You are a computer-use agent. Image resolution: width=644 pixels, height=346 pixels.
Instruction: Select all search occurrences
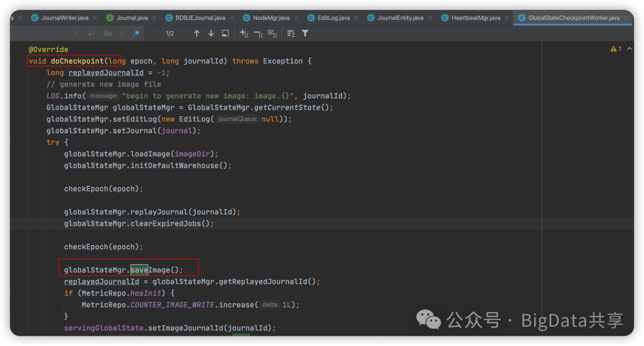coord(273,33)
